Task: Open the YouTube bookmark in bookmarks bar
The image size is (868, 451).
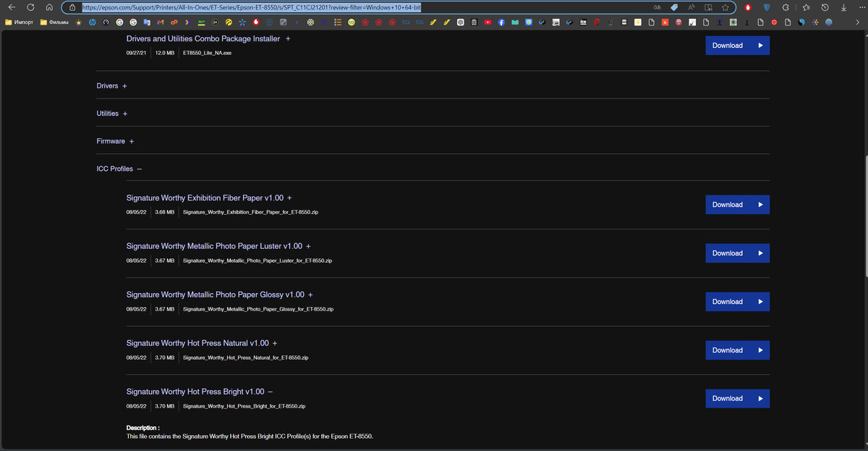Action: (488, 22)
